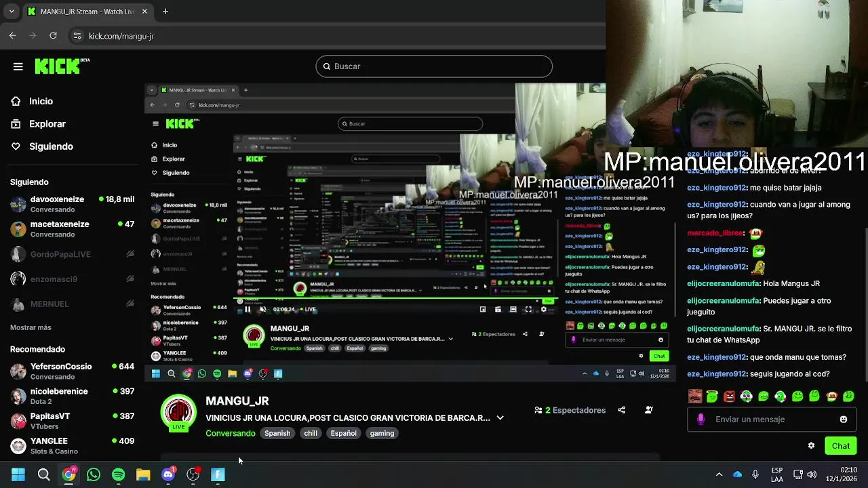Open nicoleberenice Dota 2 channel
Viewport: 868px width, 488px height.
click(x=72, y=396)
